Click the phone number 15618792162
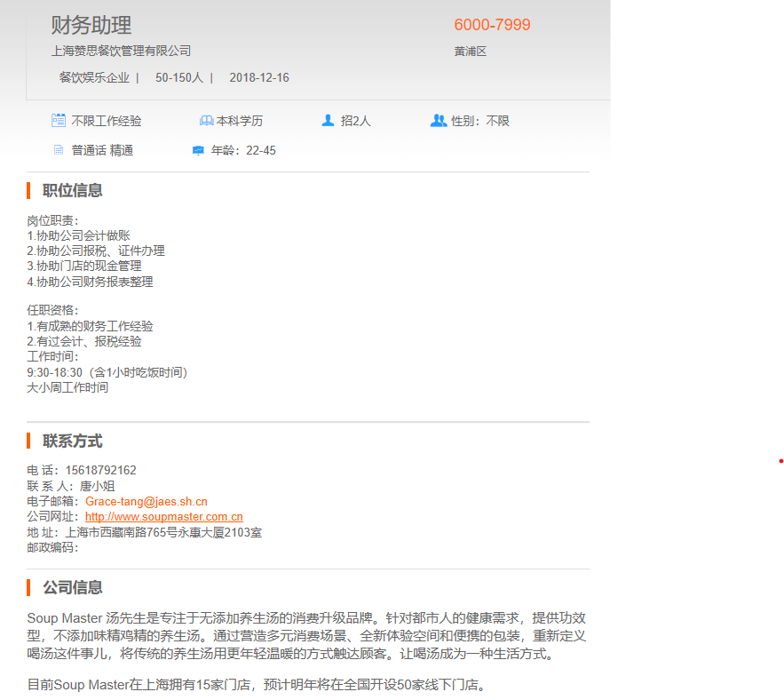784x700 pixels. click(101, 470)
